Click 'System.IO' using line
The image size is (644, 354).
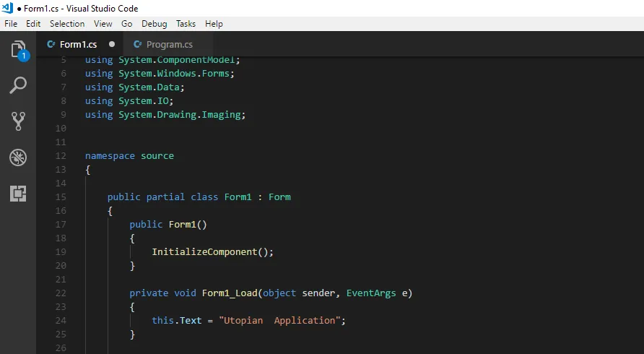tap(129, 101)
